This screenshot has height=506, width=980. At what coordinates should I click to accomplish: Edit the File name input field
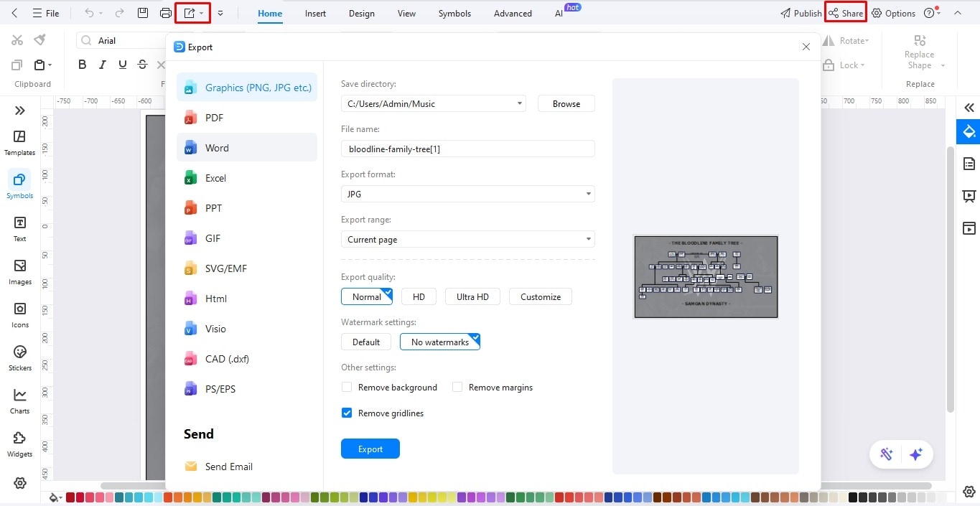point(468,149)
